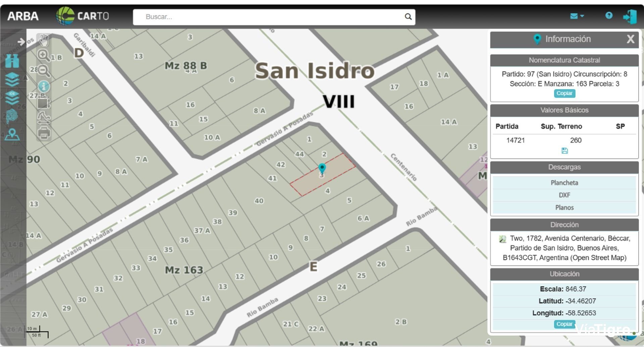The width and height of the screenshot is (644, 347).
Task: Click the zoom in magnifier
Action: (x=43, y=55)
